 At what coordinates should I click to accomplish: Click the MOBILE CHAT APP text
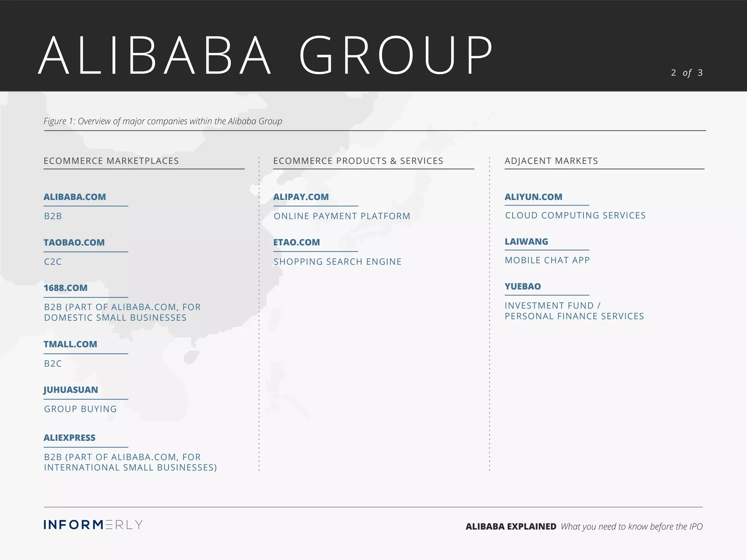point(547,260)
